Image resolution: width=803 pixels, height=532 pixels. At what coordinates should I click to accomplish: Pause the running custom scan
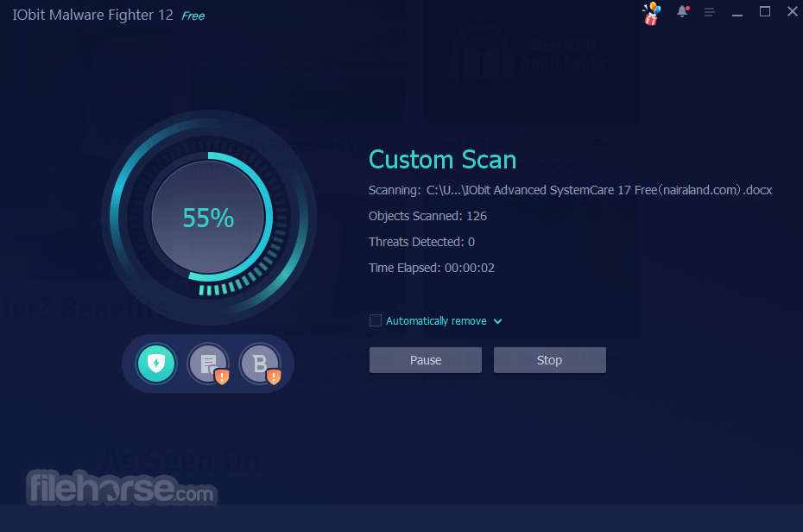[426, 360]
